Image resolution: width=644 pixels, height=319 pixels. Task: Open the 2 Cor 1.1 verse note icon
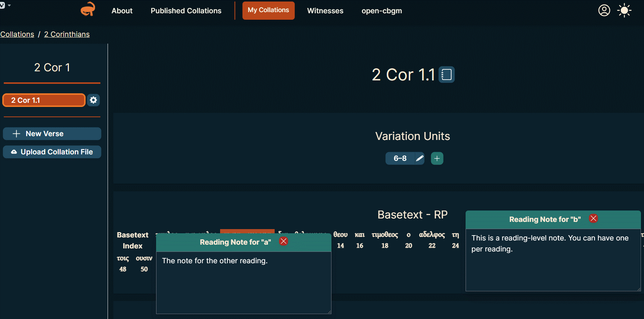pyautogui.click(x=447, y=74)
